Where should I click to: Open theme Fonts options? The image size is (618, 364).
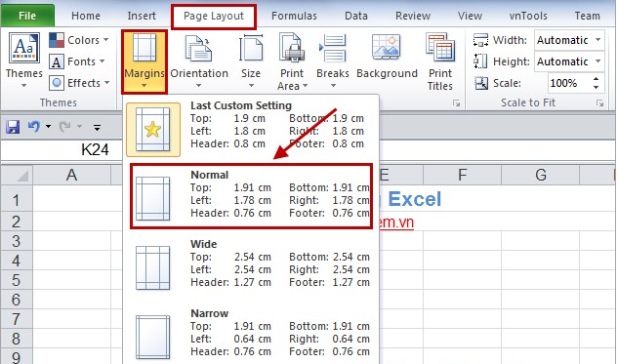77,61
